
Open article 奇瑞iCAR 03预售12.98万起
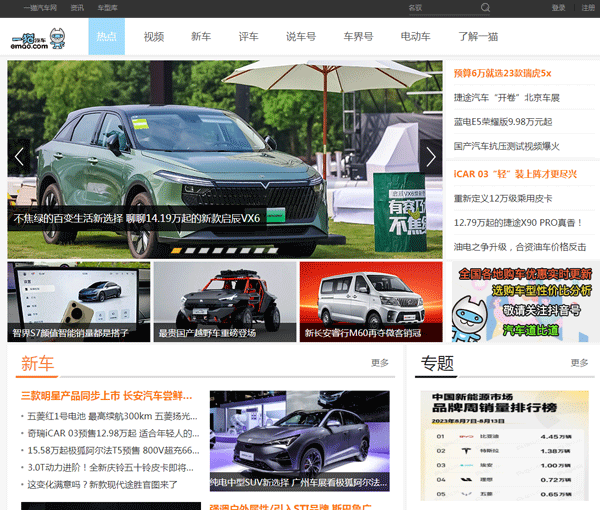point(113,433)
